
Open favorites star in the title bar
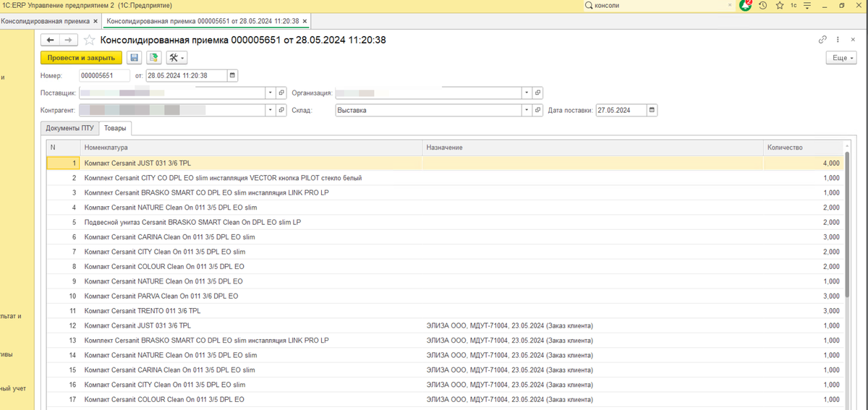tap(779, 5)
